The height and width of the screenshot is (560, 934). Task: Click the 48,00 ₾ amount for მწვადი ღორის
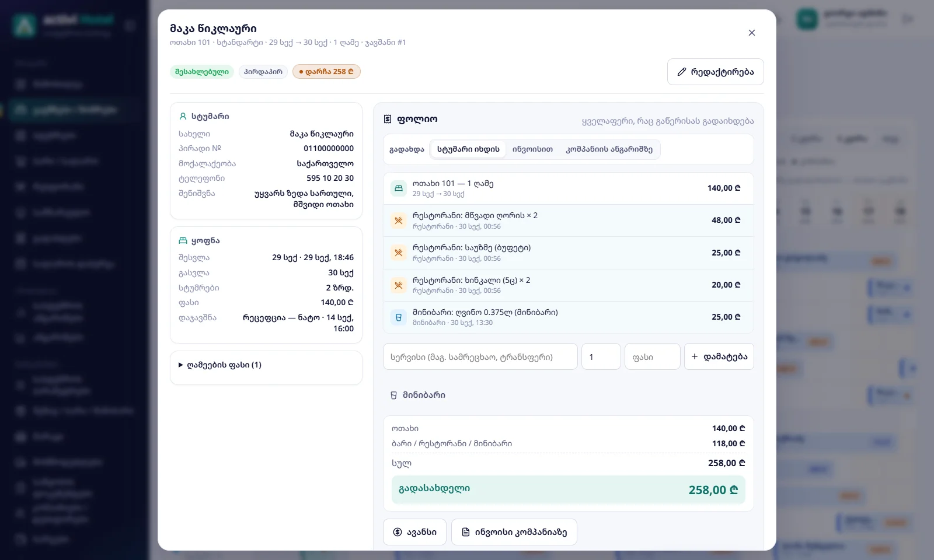[x=726, y=220]
